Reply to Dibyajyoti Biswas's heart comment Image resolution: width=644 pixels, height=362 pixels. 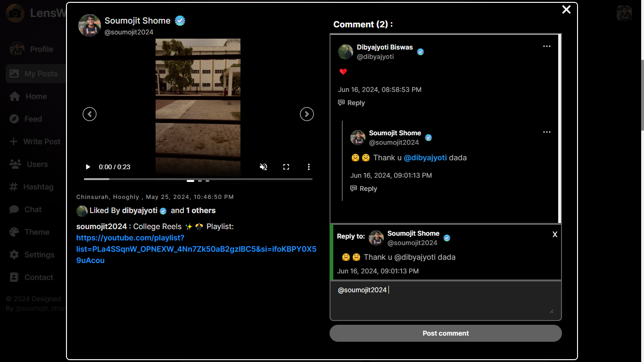pyautogui.click(x=352, y=103)
